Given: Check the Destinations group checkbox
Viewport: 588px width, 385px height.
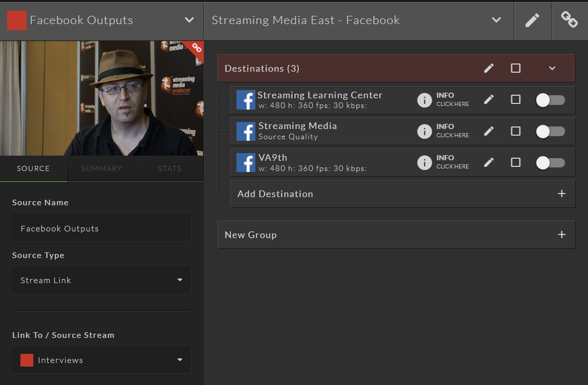Looking at the screenshot, I should (x=516, y=68).
